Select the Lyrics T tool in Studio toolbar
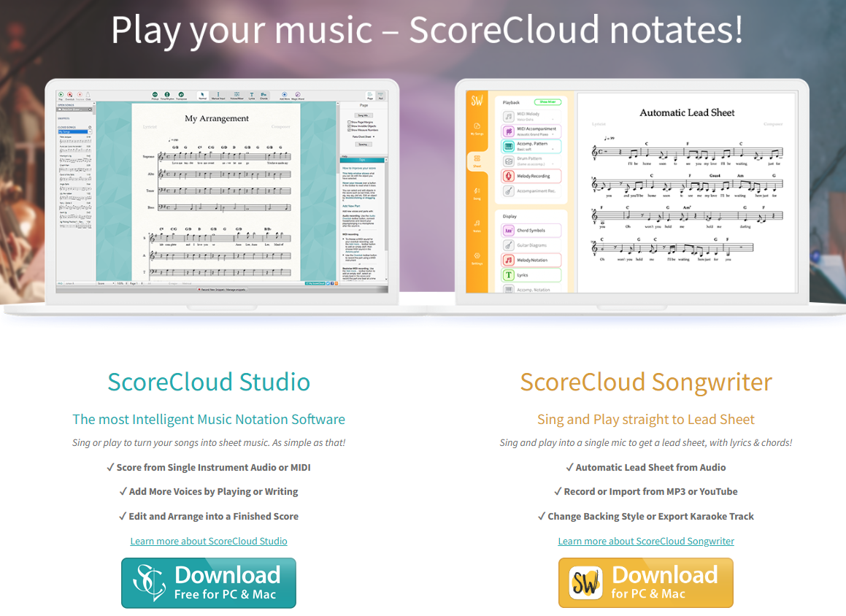This screenshot has width=846, height=616. coord(251,96)
